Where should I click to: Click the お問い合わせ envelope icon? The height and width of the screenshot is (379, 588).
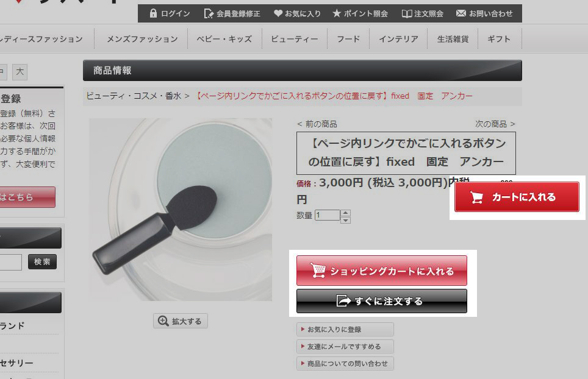tap(461, 13)
